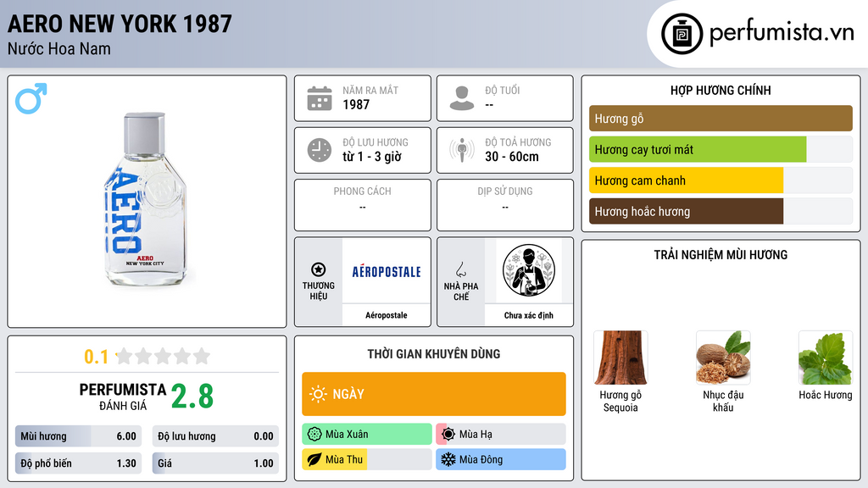
Task: Click the Trải nghiệm mùi hương heading
Action: [721, 255]
